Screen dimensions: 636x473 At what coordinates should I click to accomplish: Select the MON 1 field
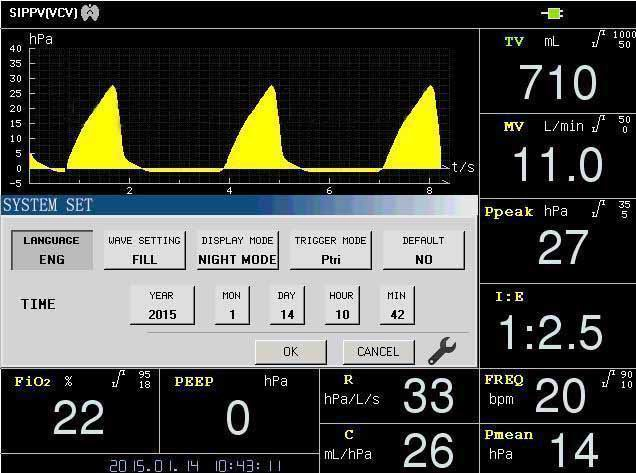[x=232, y=305]
